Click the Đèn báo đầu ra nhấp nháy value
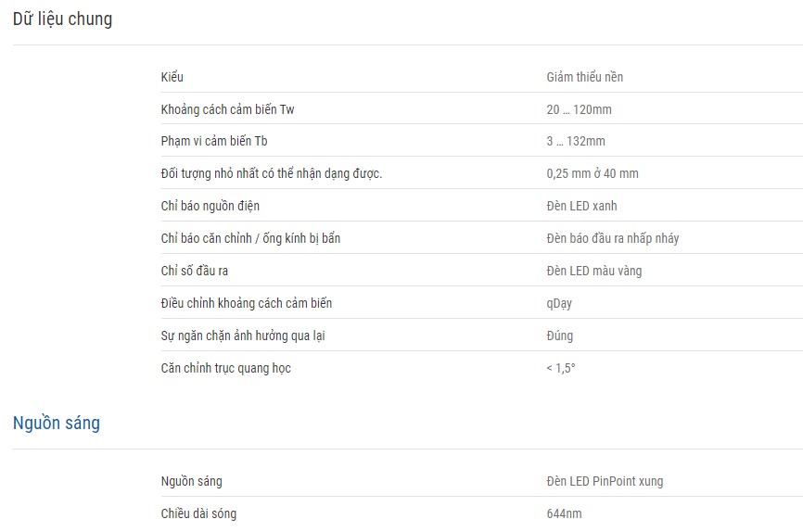The image size is (803, 532). point(613,238)
